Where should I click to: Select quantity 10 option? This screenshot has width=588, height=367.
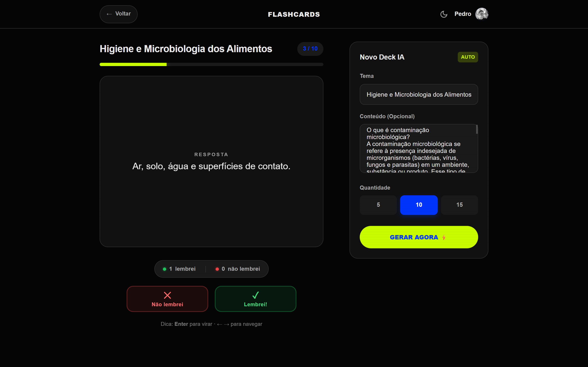point(419,205)
